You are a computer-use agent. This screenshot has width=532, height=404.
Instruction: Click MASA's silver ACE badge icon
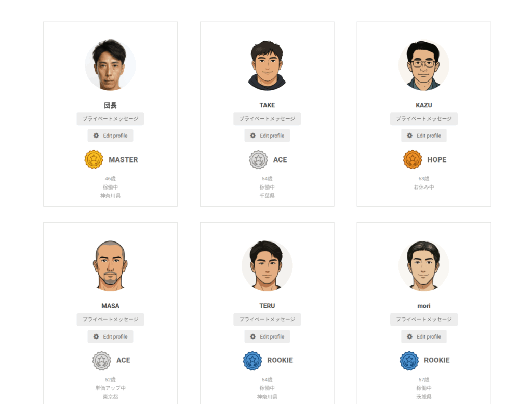[x=102, y=360]
